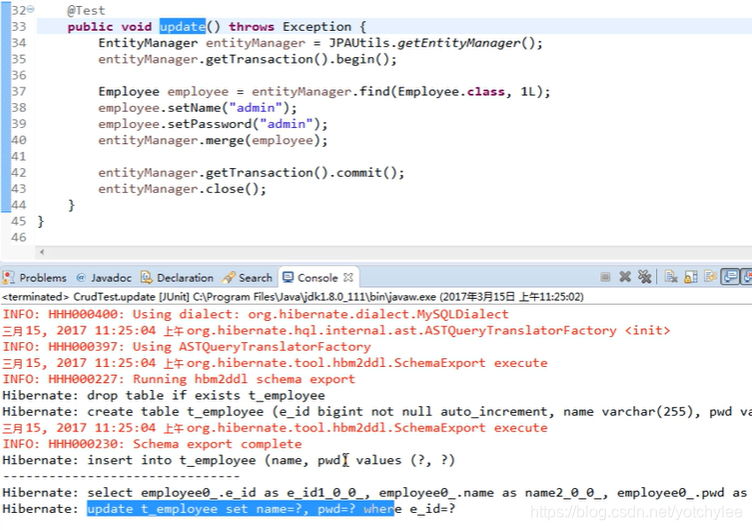Switch to the Problems tab
Image resolution: width=752 pixels, height=530 pixels.
point(35,278)
